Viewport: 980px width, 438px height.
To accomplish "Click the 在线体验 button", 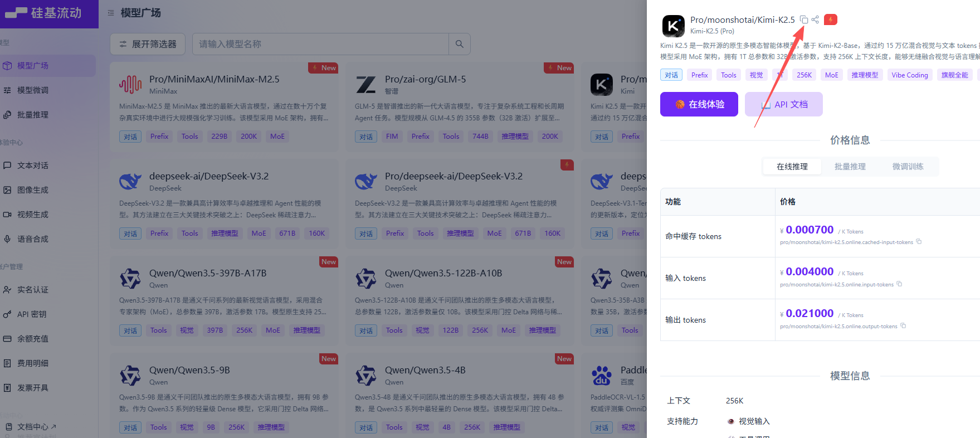I will pos(699,104).
